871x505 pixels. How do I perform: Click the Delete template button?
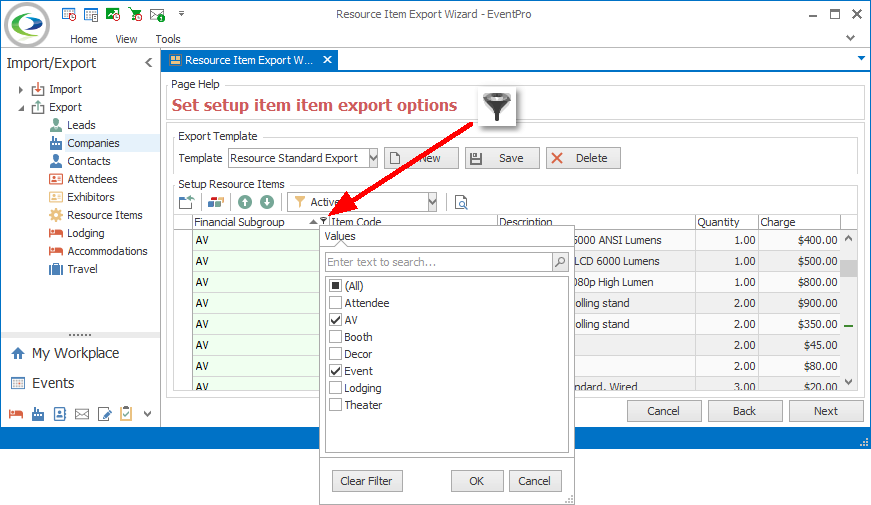[x=583, y=158]
